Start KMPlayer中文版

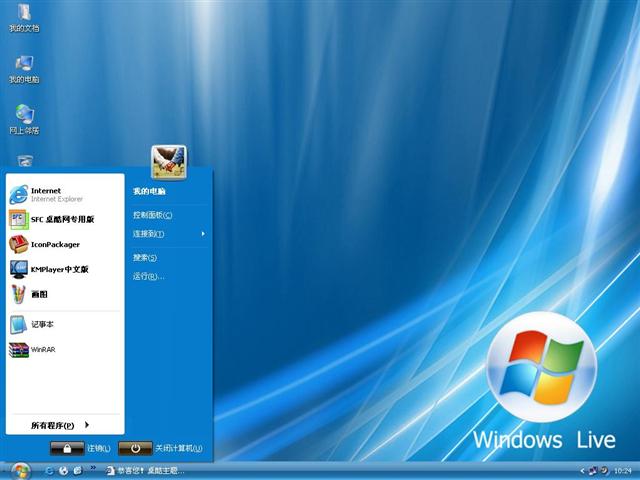coord(58,269)
